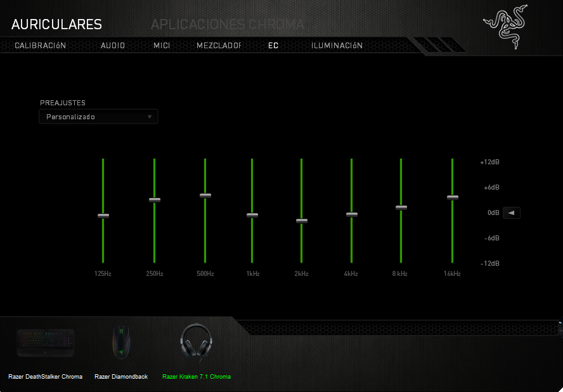Screen dimensions: 563x392
Task: Click the 500Hz slider handle
Action: tap(205, 196)
